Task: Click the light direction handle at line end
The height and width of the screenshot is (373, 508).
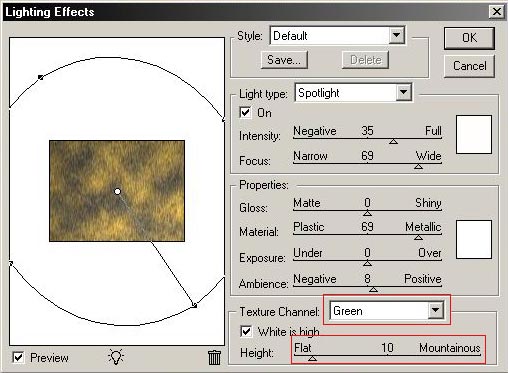Action: click(195, 305)
